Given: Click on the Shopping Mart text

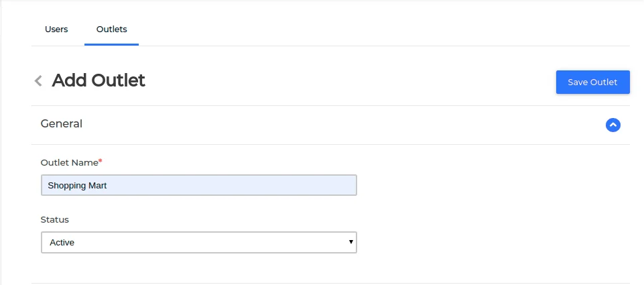Looking at the screenshot, I should [x=77, y=186].
